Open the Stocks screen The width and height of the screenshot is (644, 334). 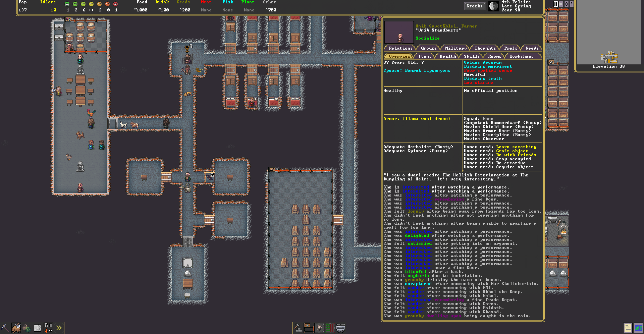click(474, 6)
